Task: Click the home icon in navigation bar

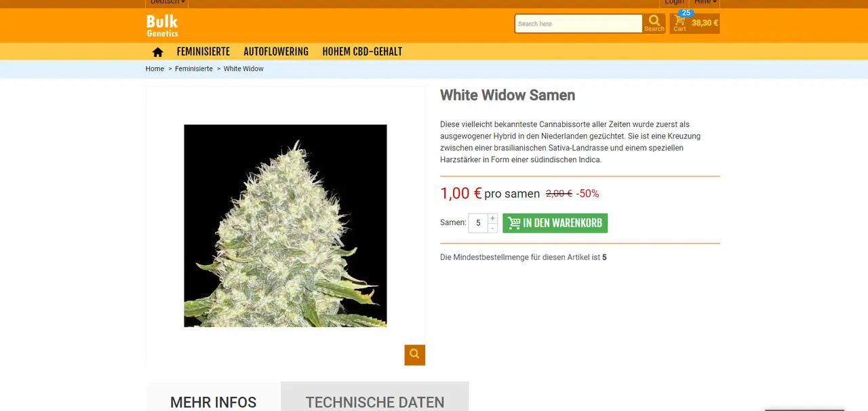Action: [x=158, y=52]
